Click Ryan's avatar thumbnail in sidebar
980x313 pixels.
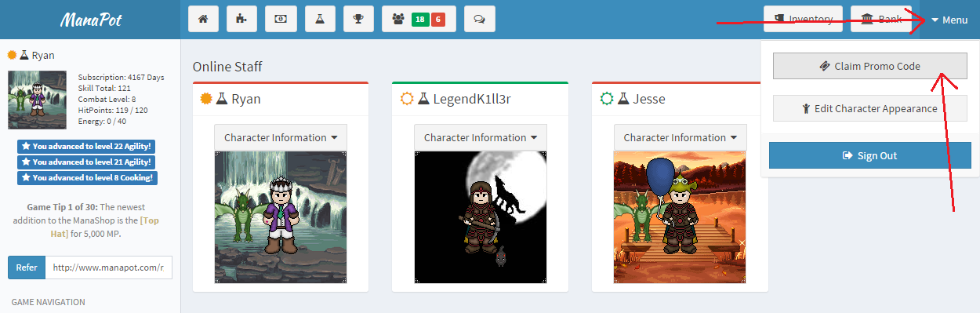point(37,100)
